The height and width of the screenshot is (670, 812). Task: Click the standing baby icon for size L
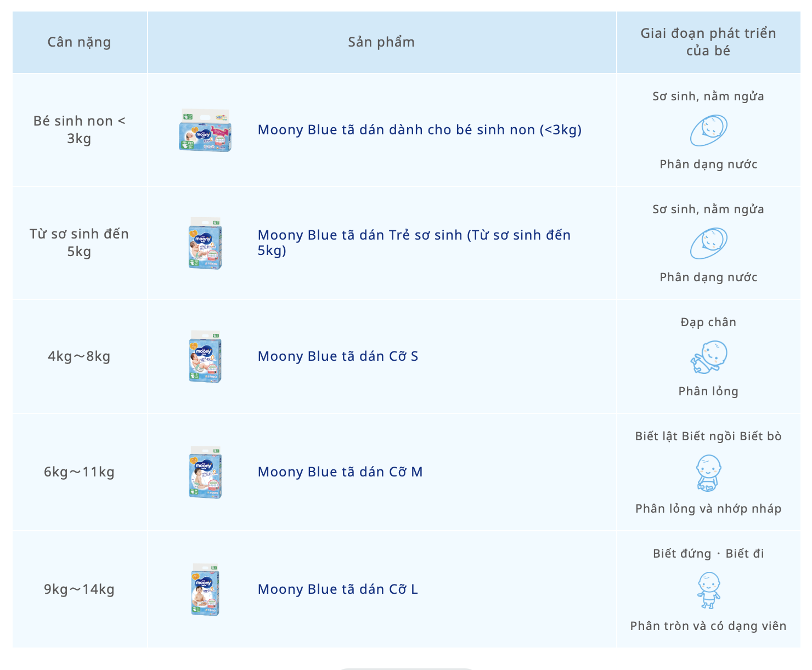tap(708, 590)
